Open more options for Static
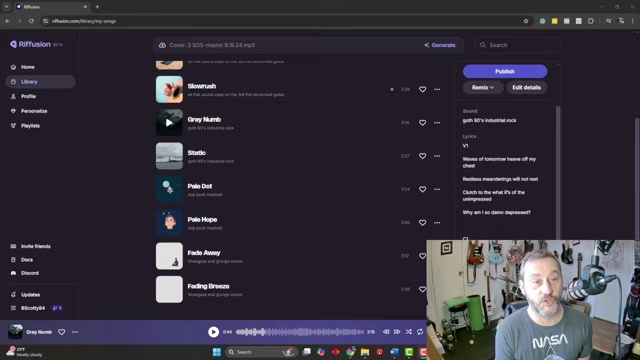 coord(437,156)
